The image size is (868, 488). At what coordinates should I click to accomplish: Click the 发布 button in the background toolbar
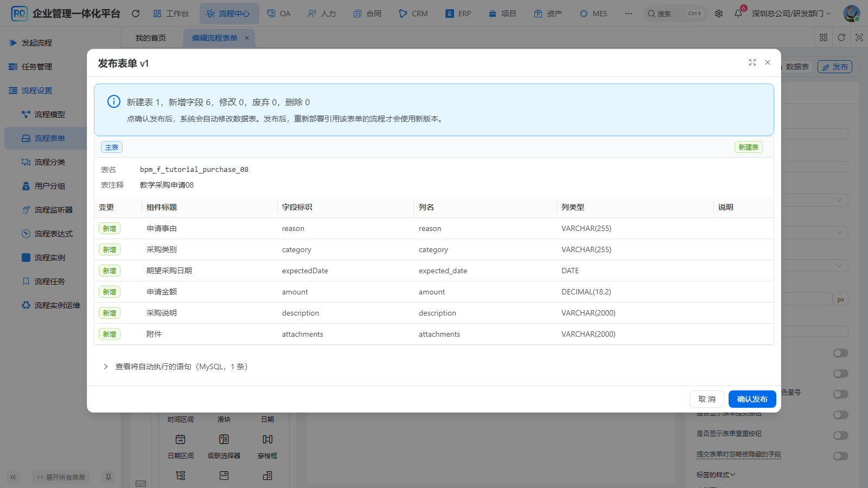pos(835,67)
